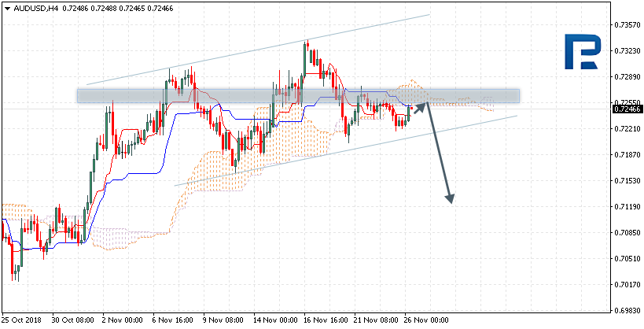Click price axis label 0.72550
Image resolution: width=644 pixels, height=329 pixels.
point(628,103)
